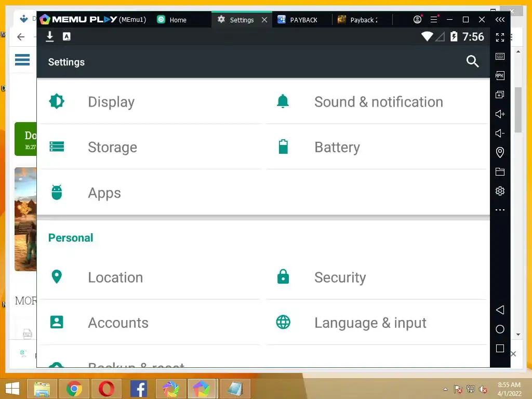Click the Battery icon in settings list
The height and width of the screenshot is (399, 532).
(283, 147)
